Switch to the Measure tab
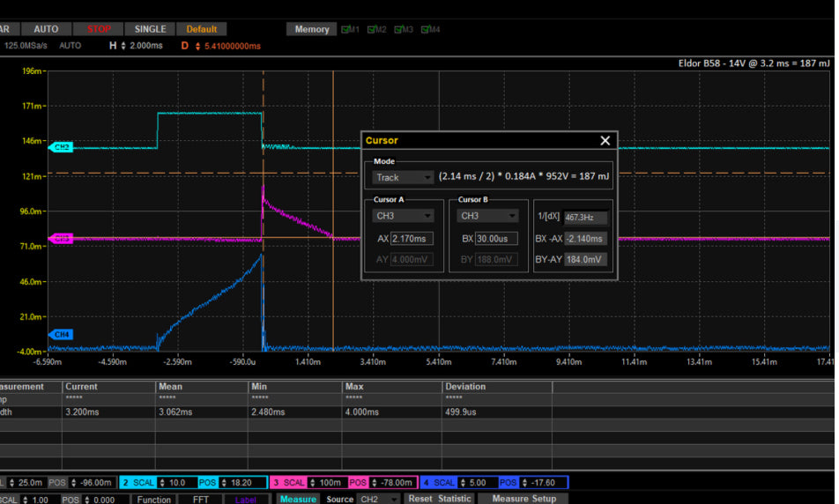 click(298, 499)
